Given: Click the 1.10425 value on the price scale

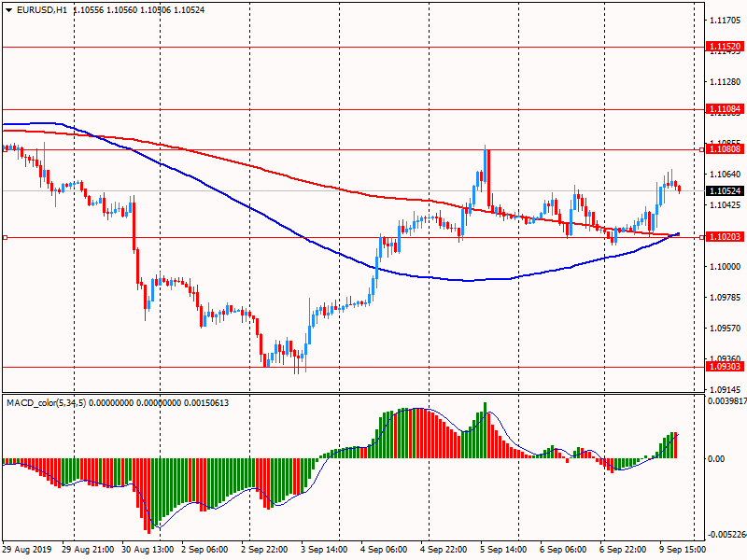Looking at the screenshot, I should 726,204.
